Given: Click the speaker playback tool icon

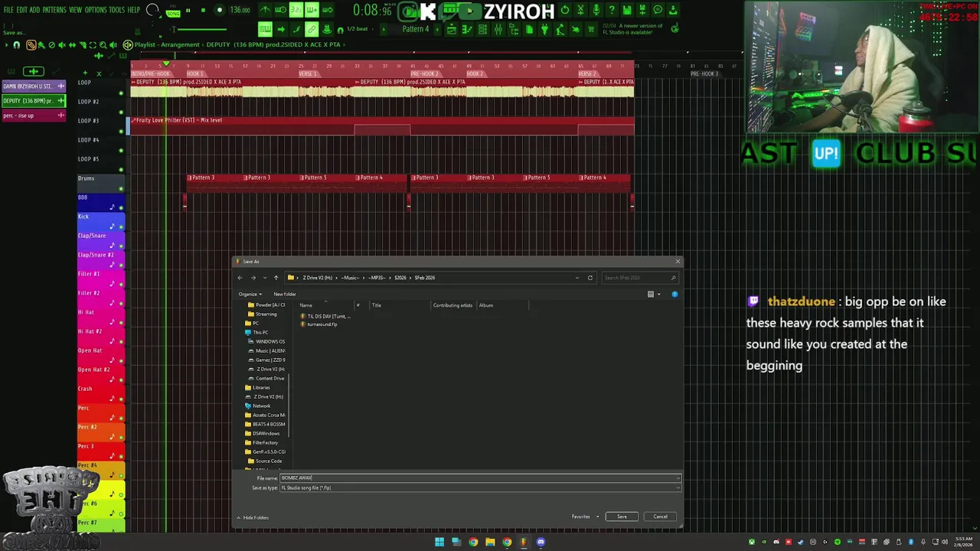Looking at the screenshot, I should [x=113, y=45].
